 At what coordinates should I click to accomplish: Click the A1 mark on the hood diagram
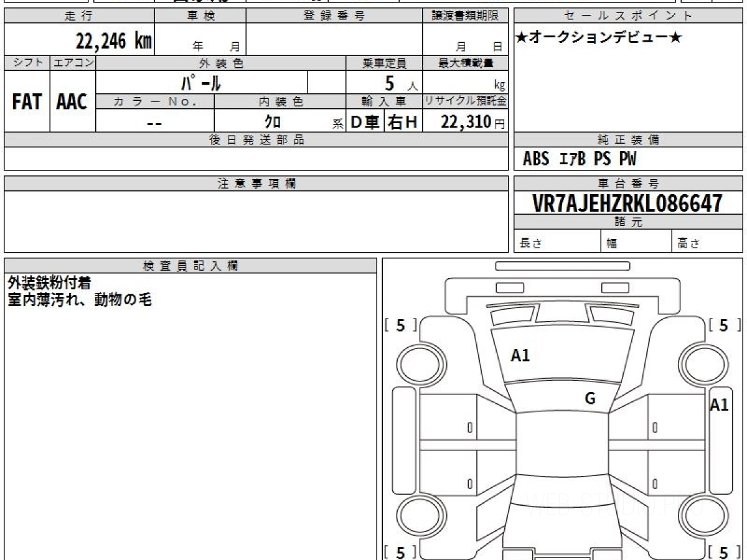(520, 355)
